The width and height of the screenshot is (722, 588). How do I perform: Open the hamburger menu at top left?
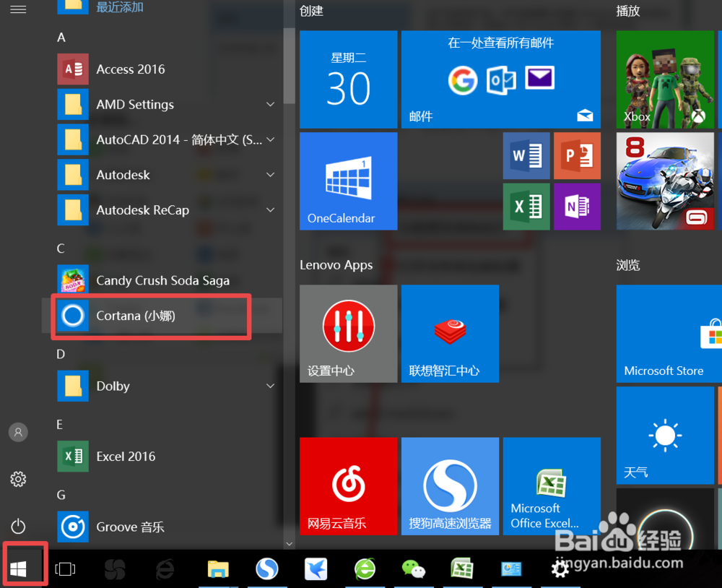[x=18, y=9]
